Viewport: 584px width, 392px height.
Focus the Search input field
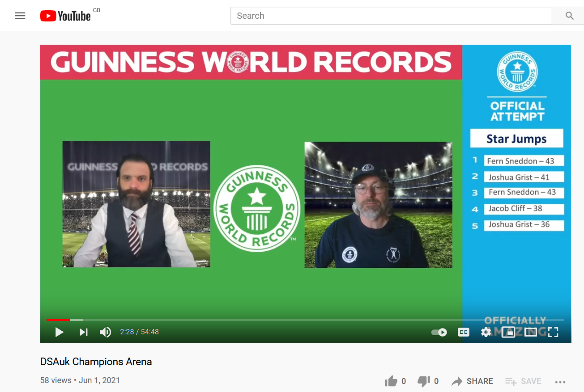click(x=391, y=16)
